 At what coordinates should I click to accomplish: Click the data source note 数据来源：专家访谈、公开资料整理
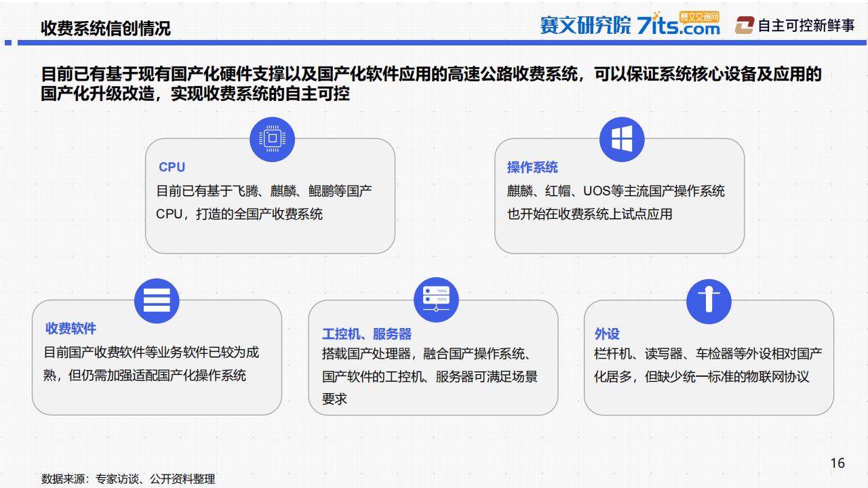point(128,479)
